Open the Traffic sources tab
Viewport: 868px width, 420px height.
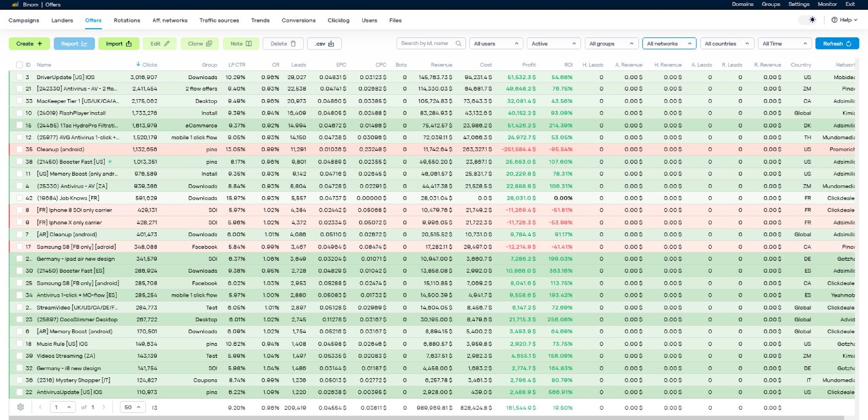coord(219,21)
